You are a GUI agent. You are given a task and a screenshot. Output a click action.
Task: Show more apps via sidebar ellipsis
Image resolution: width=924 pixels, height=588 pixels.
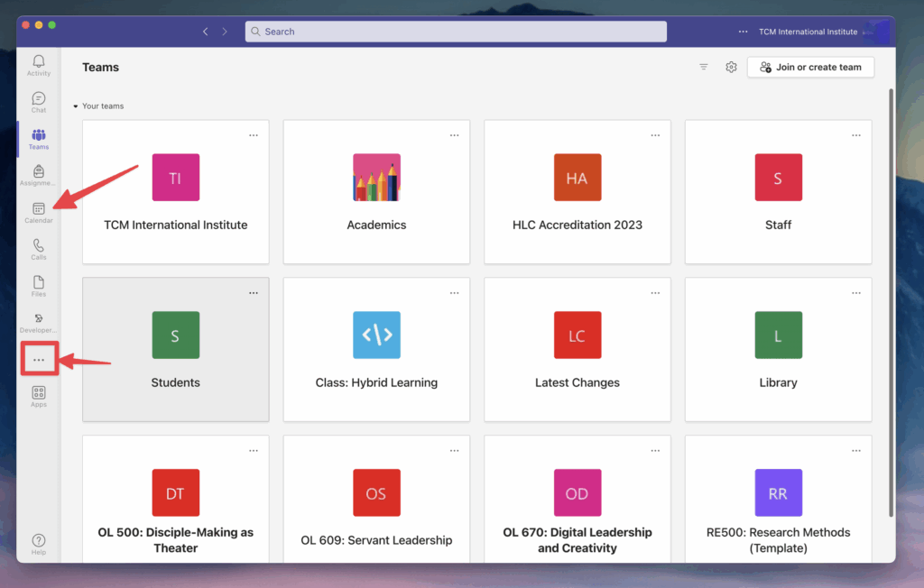(x=39, y=360)
